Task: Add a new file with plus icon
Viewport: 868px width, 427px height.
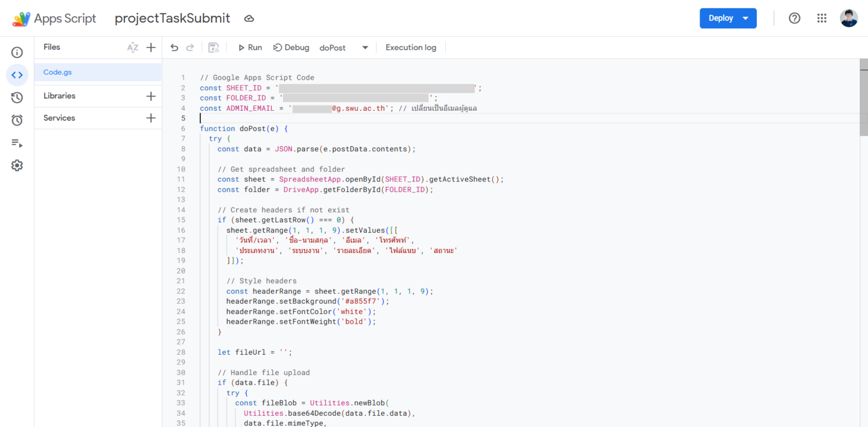Action: pyautogui.click(x=151, y=47)
